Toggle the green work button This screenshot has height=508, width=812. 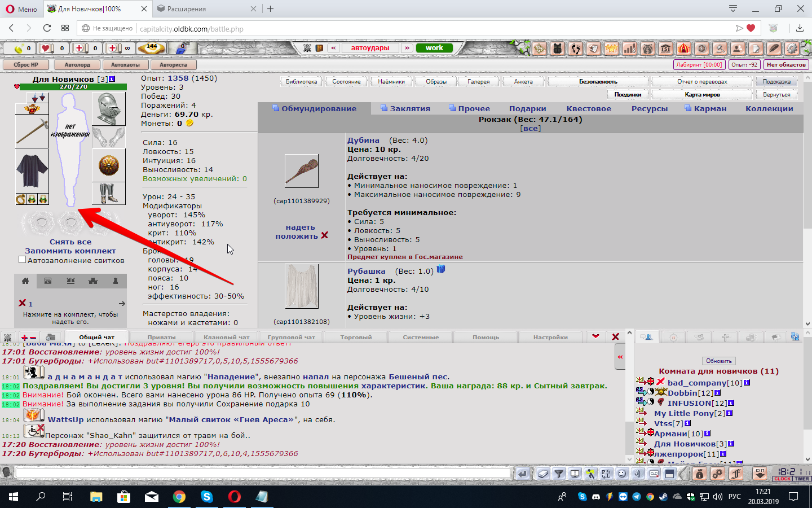pyautogui.click(x=434, y=48)
